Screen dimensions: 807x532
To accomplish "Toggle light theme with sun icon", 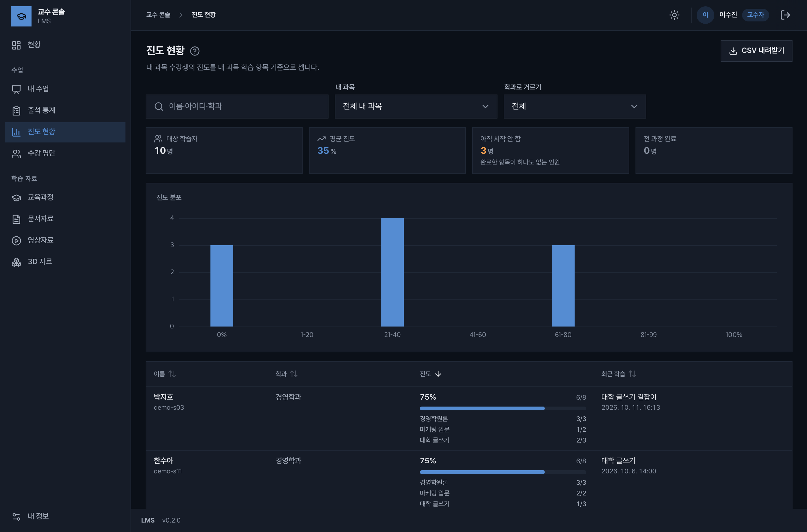I will 674,15.
